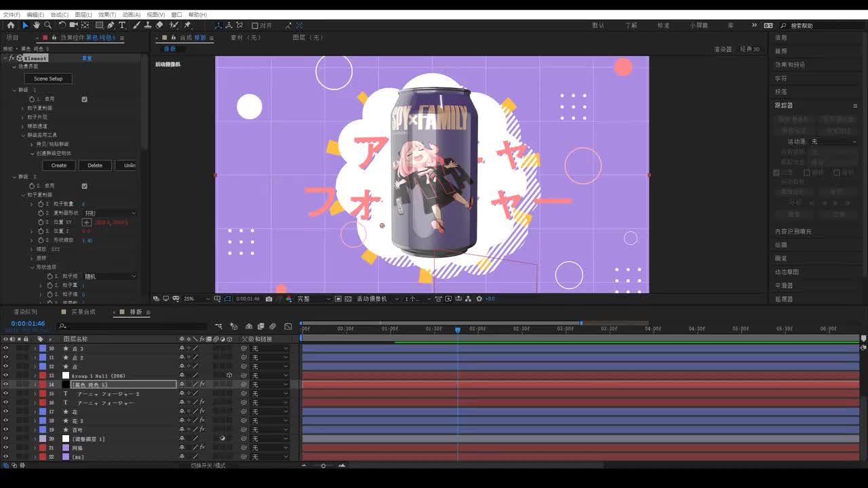Select the Pen tool

[x=111, y=25]
